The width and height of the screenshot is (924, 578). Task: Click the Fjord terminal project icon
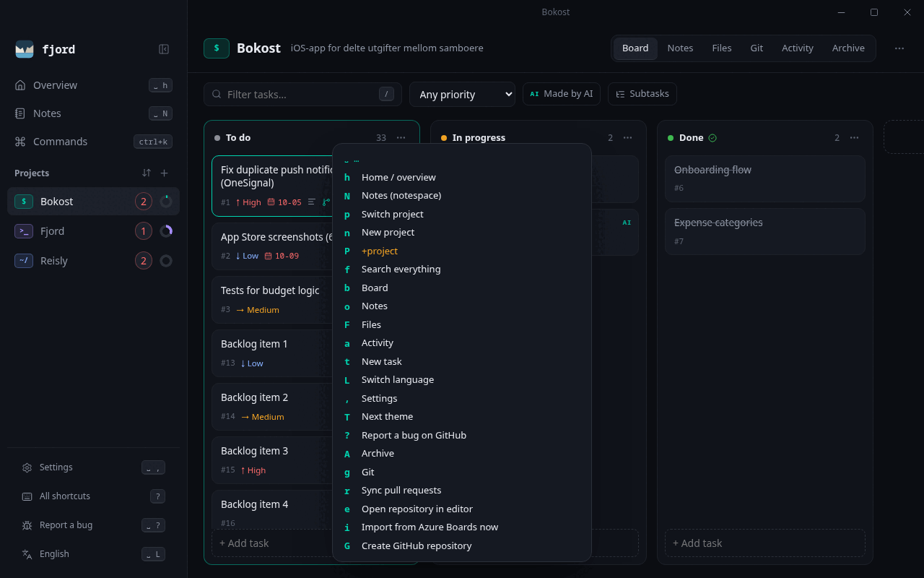pyautogui.click(x=24, y=231)
